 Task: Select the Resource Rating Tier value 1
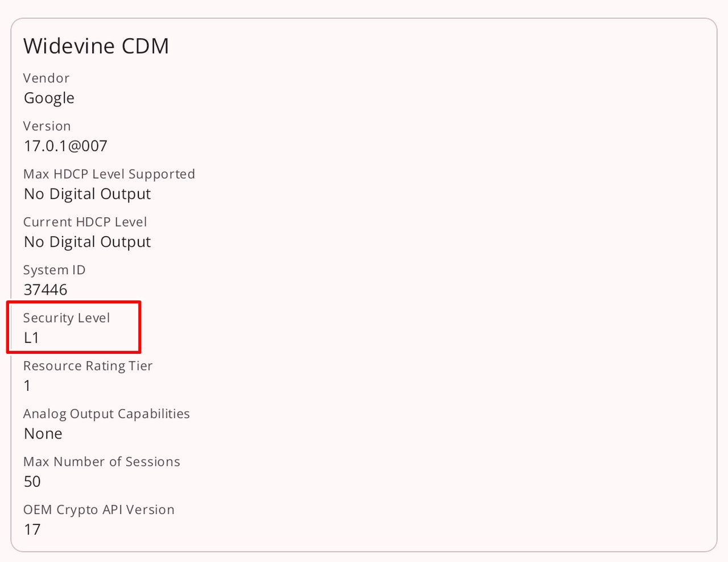[x=27, y=386]
